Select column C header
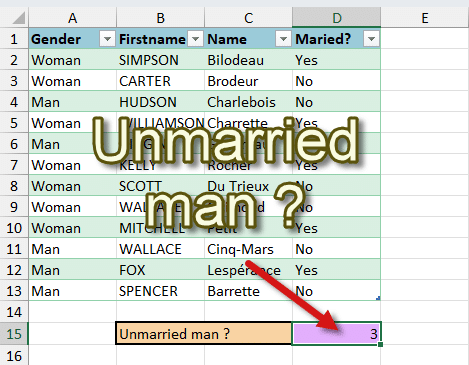The image size is (469, 365). [x=249, y=18]
